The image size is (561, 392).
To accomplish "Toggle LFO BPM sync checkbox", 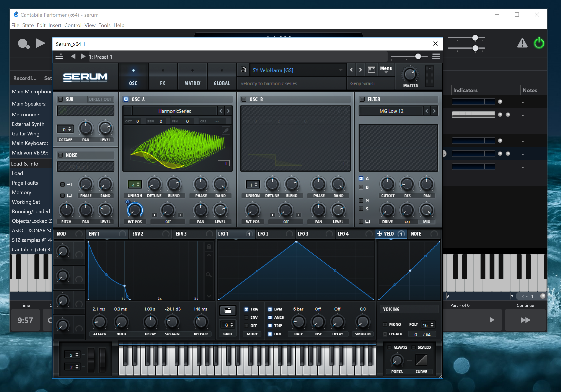I will (x=270, y=309).
